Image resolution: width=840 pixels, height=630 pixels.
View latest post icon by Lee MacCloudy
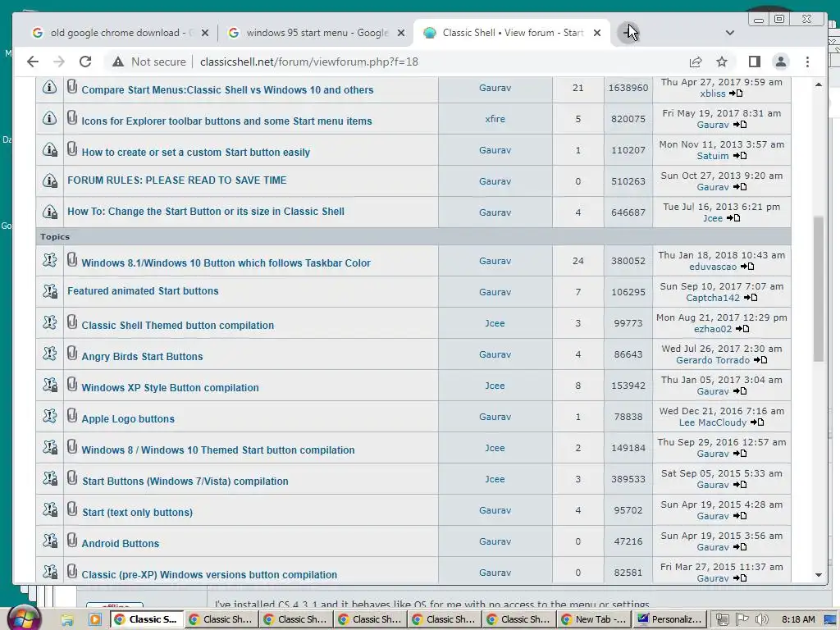click(757, 422)
